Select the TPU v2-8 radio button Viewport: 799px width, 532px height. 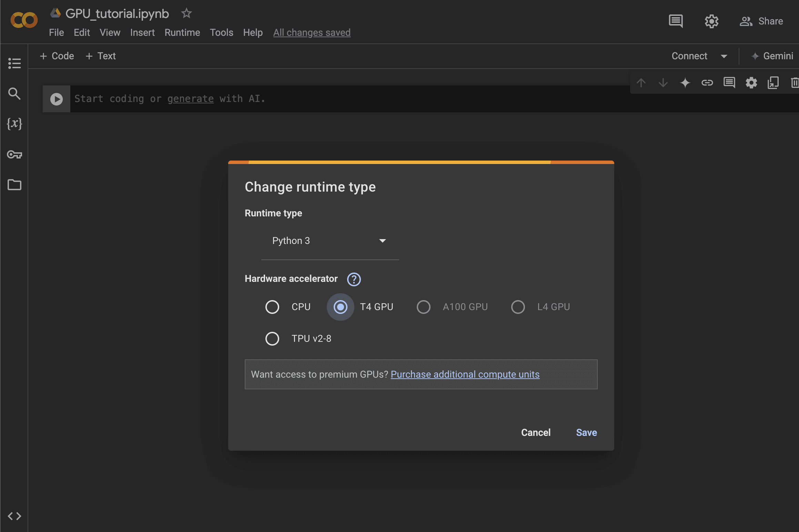tap(272, 338)
